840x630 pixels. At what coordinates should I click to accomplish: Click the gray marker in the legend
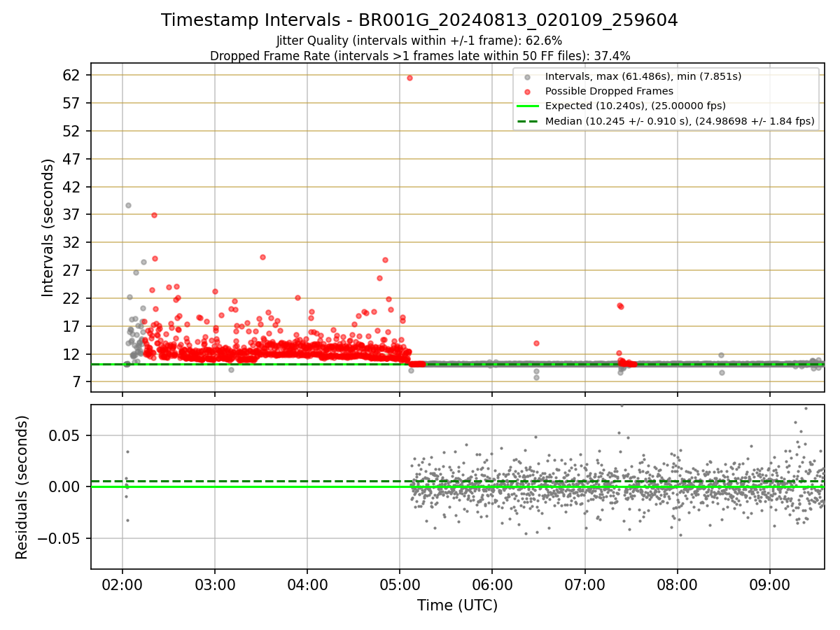pos(527,76)
